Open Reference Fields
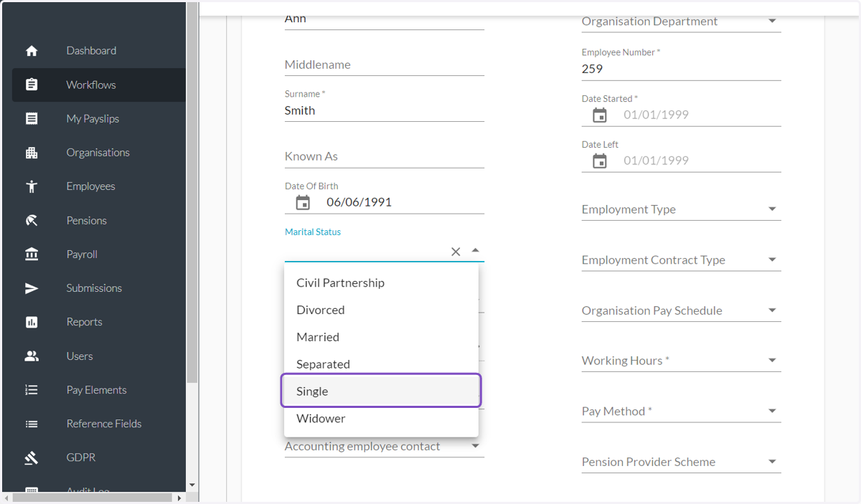This screenshot has height=504, width=861. pyautogui.click(x=104, y=424)
